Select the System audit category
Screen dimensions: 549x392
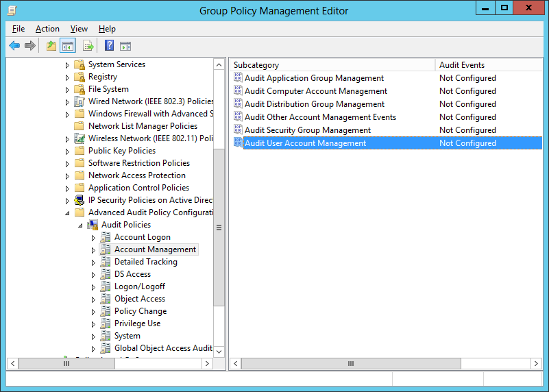pyautogui.click(x=127, y=336)
